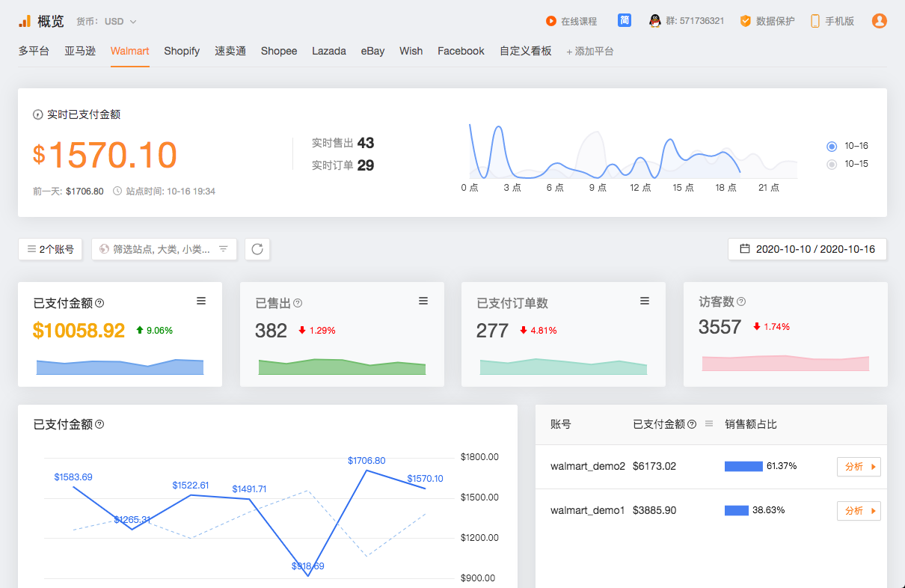
Task: Open the date range picker 2020-10-10 / 2020-10-16
Action: point(807,249)
